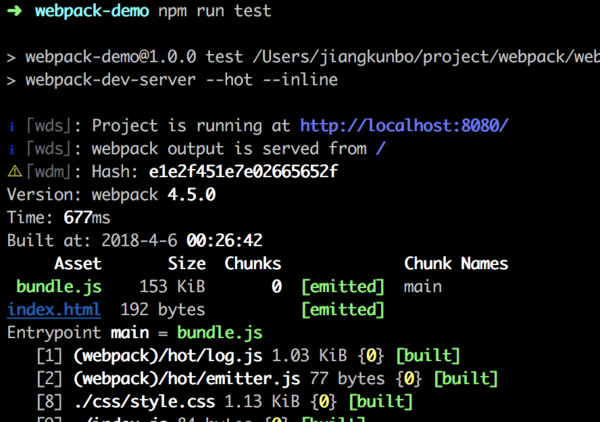Click [emitted] in the index.html row

[x=343, y=310]
